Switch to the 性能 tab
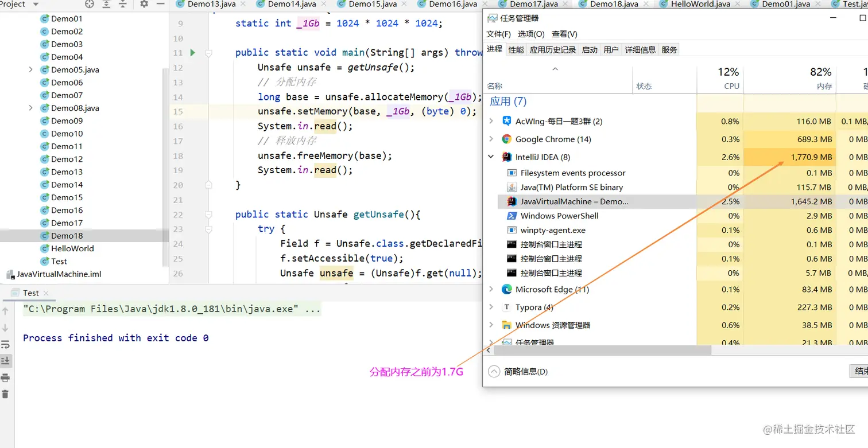The height and width of the screenshot is (448, 868). click(516, 50)
